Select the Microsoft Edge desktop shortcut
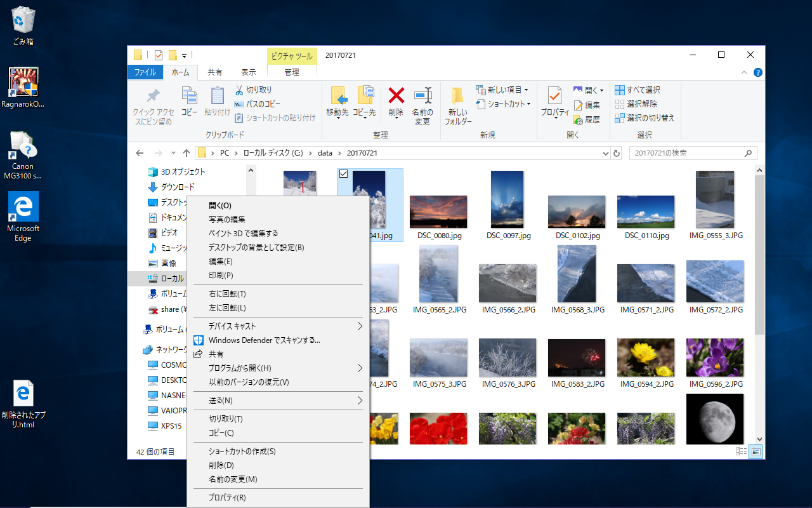Viewport: 812px width, 508px height. click(23, 217)
